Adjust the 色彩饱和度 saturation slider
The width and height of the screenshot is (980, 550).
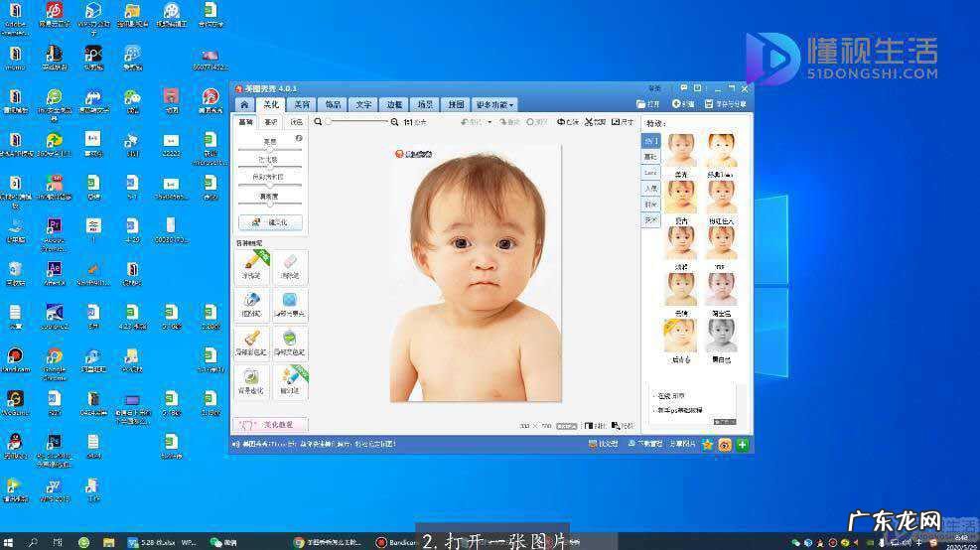point(270,185)
